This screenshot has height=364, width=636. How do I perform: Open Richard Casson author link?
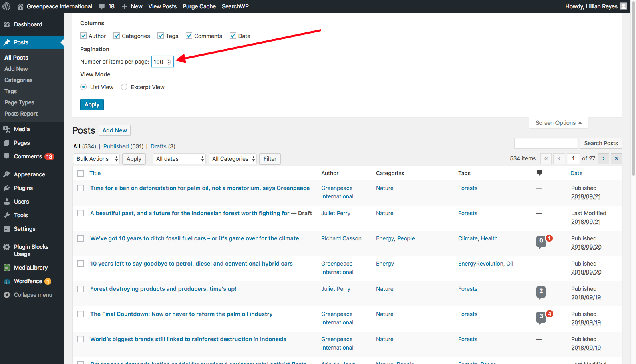(x=341, y=238)
